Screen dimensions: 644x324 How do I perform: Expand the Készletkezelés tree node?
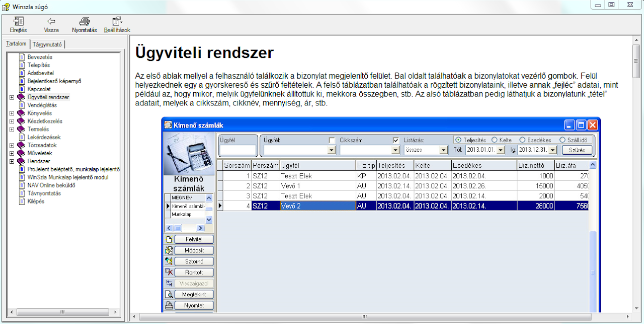pos(12,121)
